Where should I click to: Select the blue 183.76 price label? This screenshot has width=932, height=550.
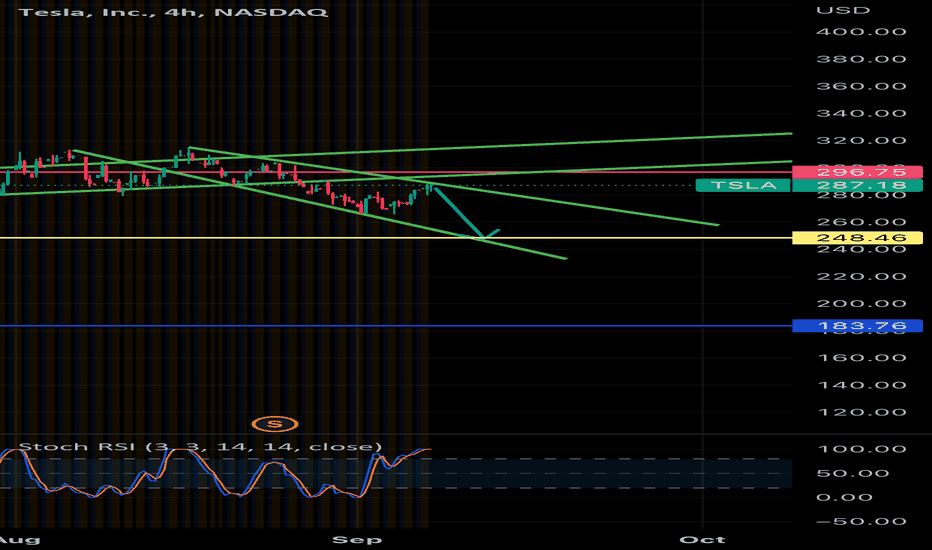pos(857,326)
